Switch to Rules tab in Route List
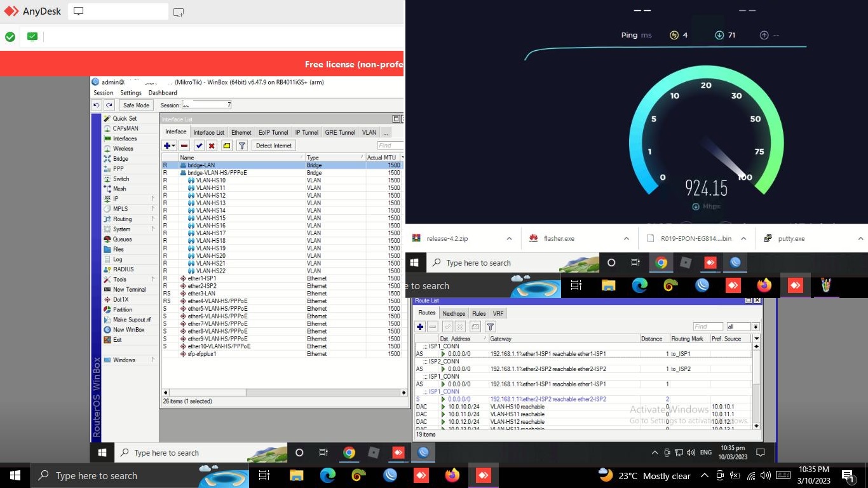 (x=478, y=313)
